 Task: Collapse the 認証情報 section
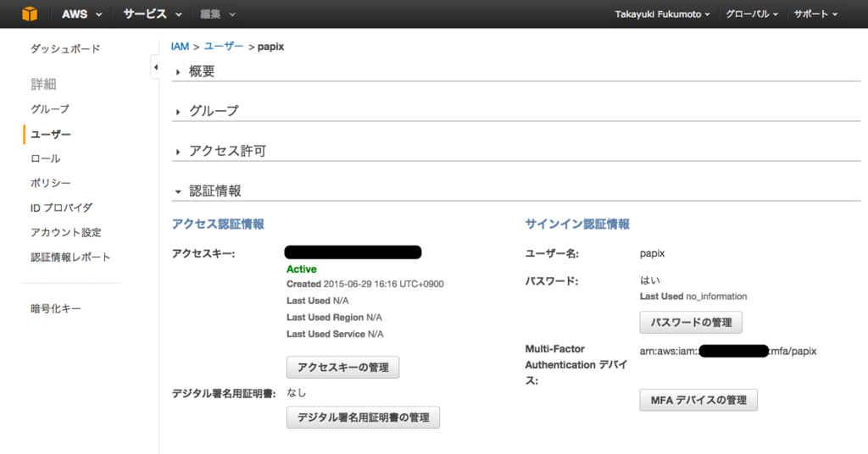214,191
